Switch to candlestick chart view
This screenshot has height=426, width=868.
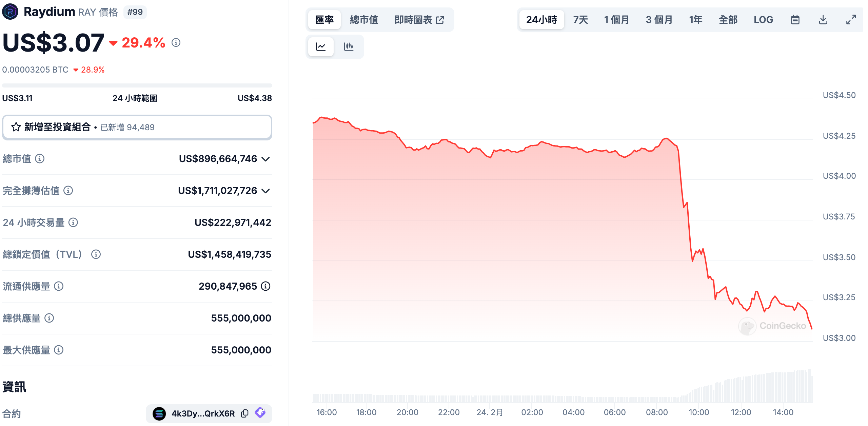pos(348,46)
